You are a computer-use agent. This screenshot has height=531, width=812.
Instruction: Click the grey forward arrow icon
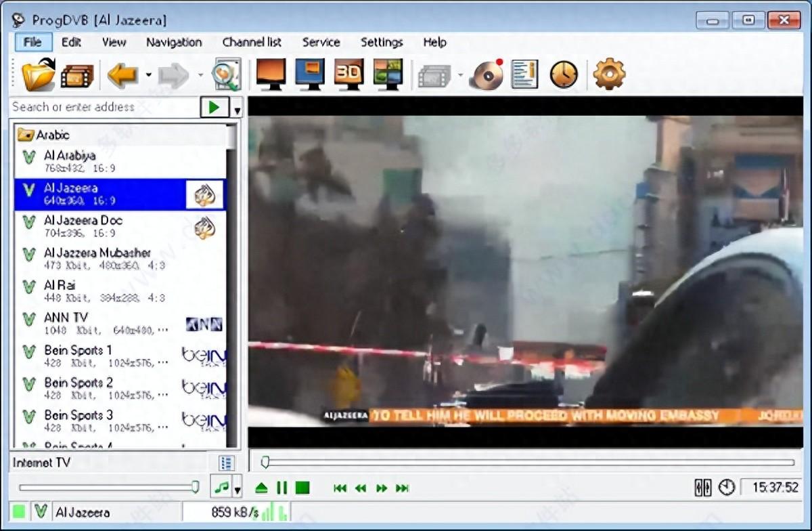point(173,75)
